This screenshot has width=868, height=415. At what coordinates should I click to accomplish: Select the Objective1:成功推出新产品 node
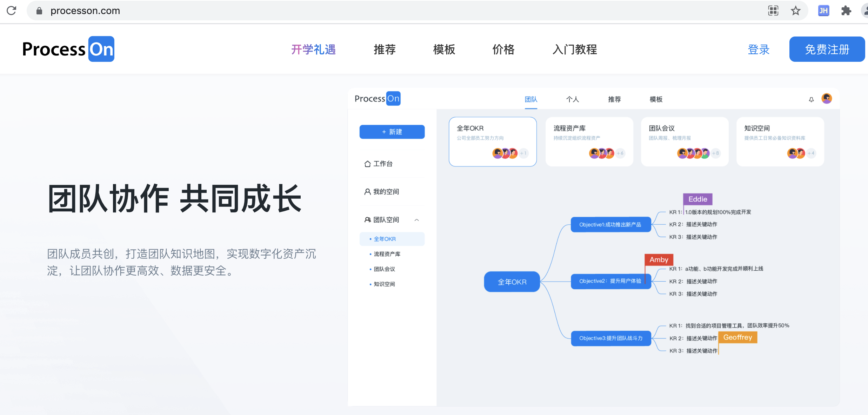point(611,224)
